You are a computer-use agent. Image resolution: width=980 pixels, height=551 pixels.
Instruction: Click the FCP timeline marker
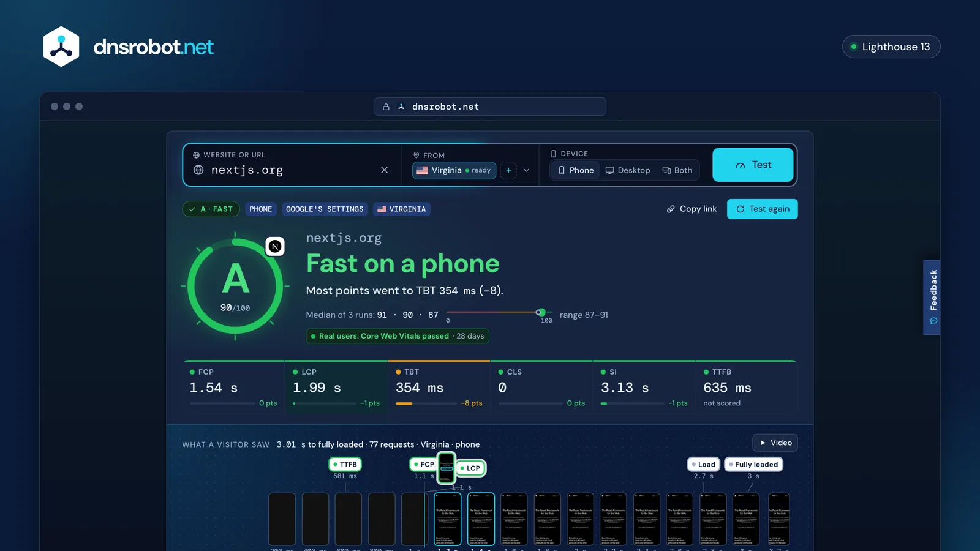click(423, 465)
